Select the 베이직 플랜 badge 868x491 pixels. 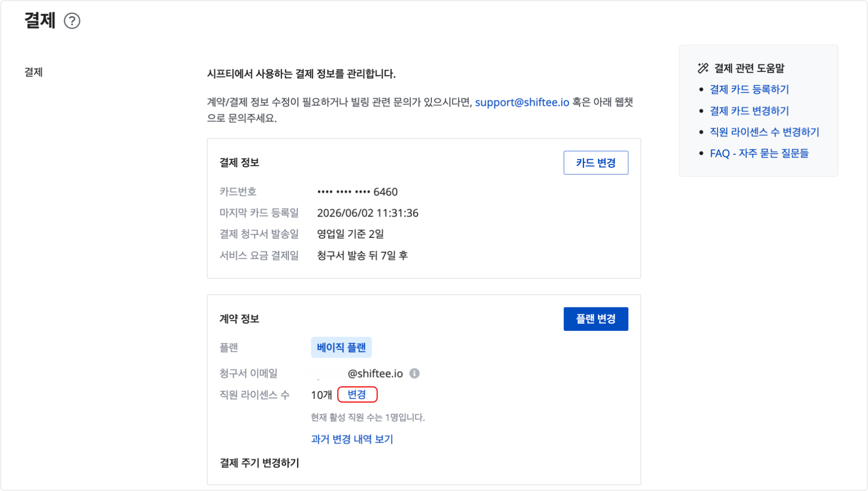click(341, 347)
